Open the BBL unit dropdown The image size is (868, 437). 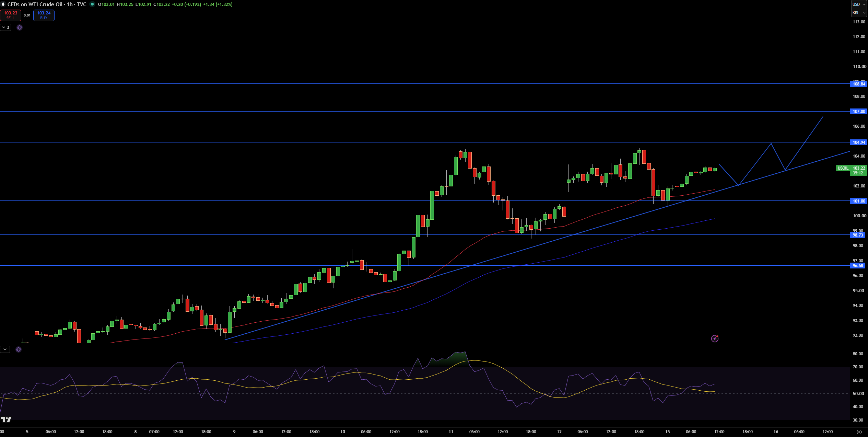click(x=859, y=13)
